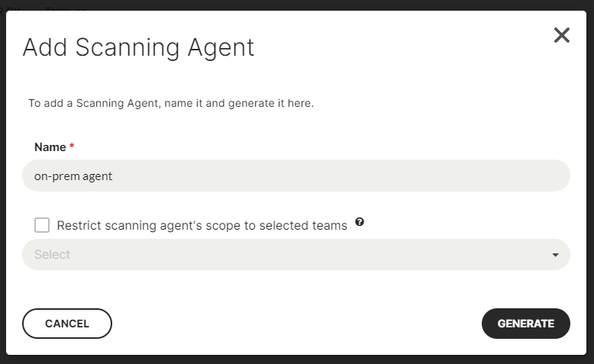Close the Add Scanning Agent dialog
This screenshot has width=594, height=364.
coord(562,35)
